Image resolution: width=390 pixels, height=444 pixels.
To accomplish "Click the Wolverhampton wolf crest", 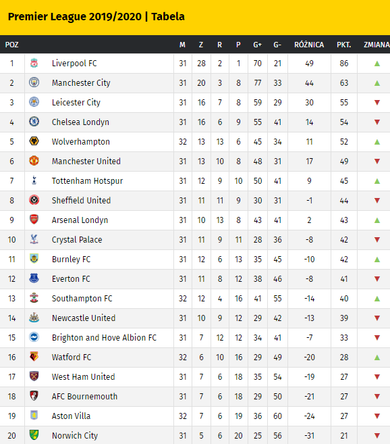I will coord(34,141).
